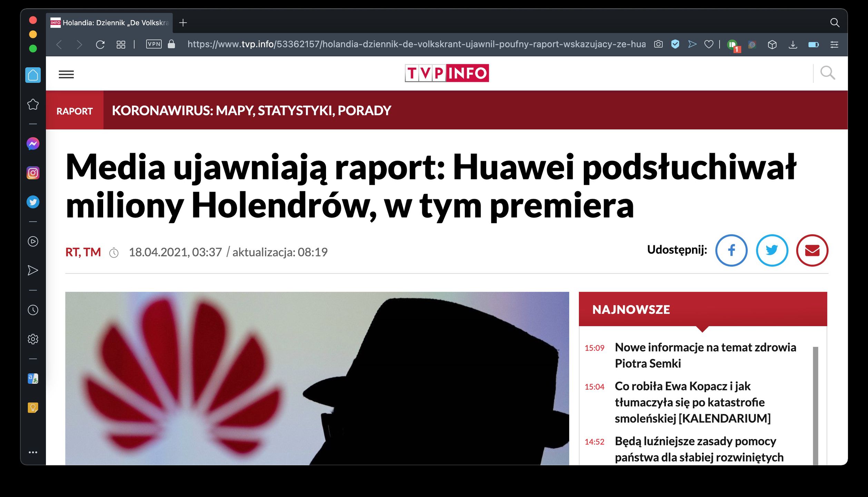This screenshot has height=497, width=868.
Task: Open page action settings with sliders icon
Action: [x=835, y=44]
